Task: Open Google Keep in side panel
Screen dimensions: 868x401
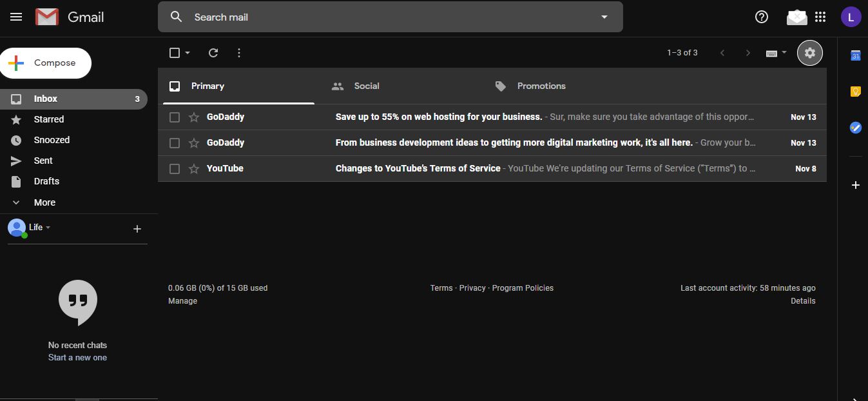Action: pos(855,92)
